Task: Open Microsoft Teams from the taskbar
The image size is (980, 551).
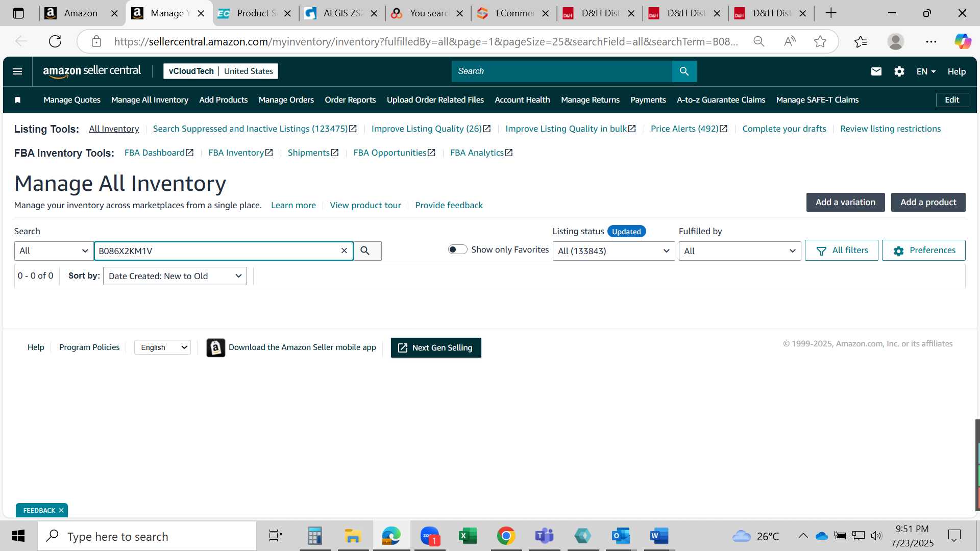Action: coord(544,536)
